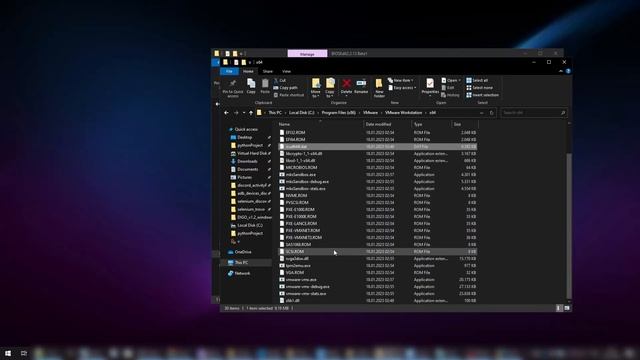640x360 pixels.
Task: Switch to large icons view layout icon
Action: [567, 308]
